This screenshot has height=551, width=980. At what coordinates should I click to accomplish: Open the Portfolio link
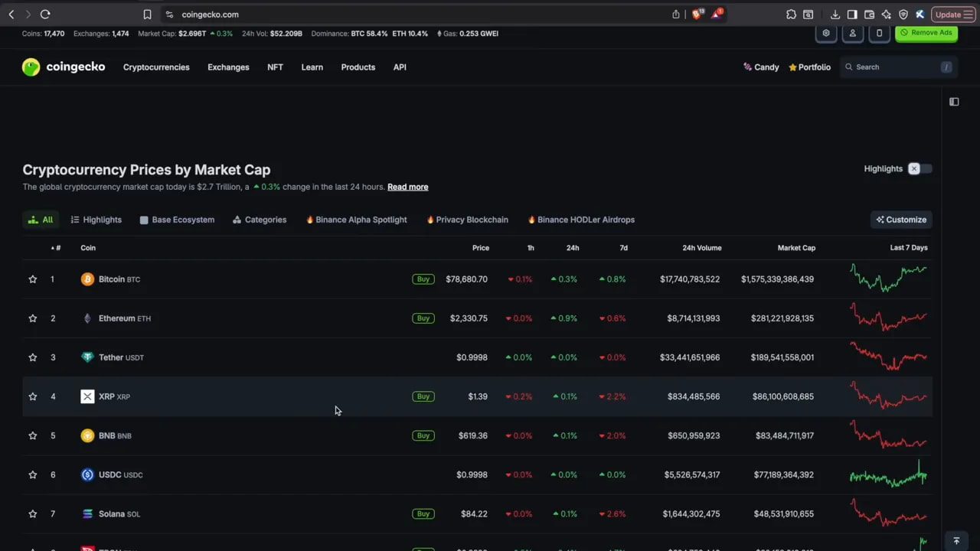click(x=809, y=67)
